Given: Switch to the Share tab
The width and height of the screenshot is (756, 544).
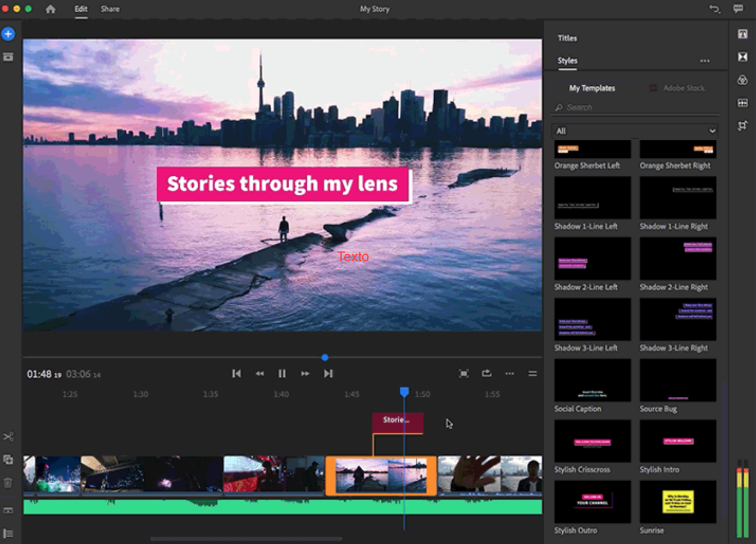Looking at the screenshot, I should click(110, 9).
